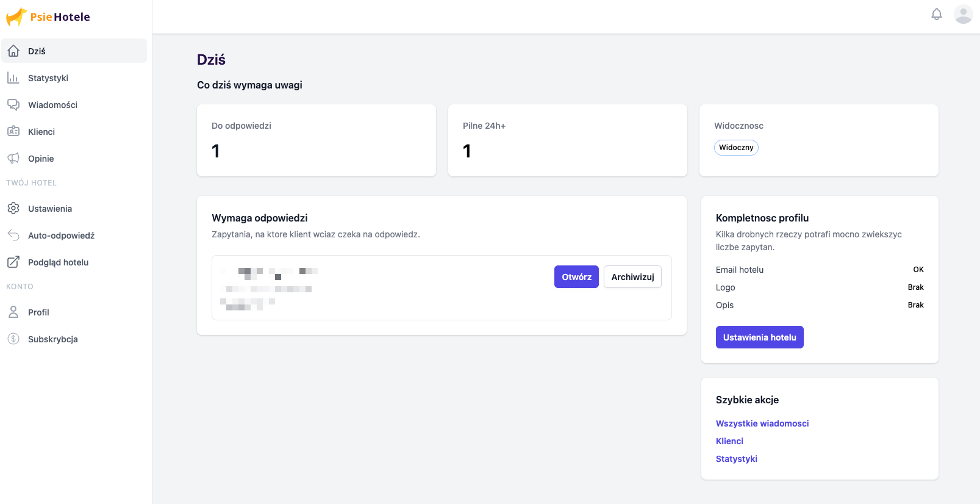Open Podgląd hotelu from the sidebar
The width and height of the screenshot is (980, 504).
(x=58, y=262)
